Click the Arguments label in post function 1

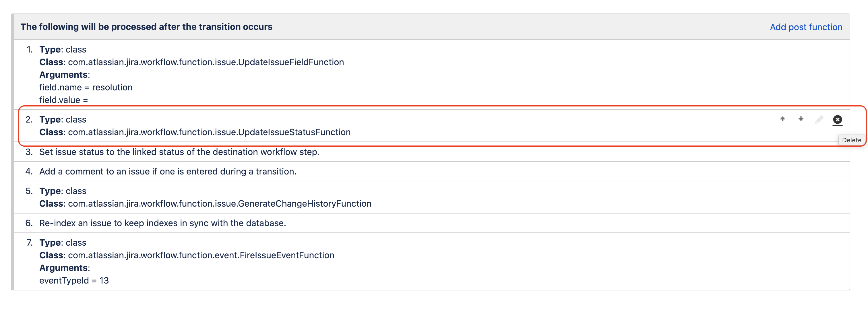tap(64, 75)
